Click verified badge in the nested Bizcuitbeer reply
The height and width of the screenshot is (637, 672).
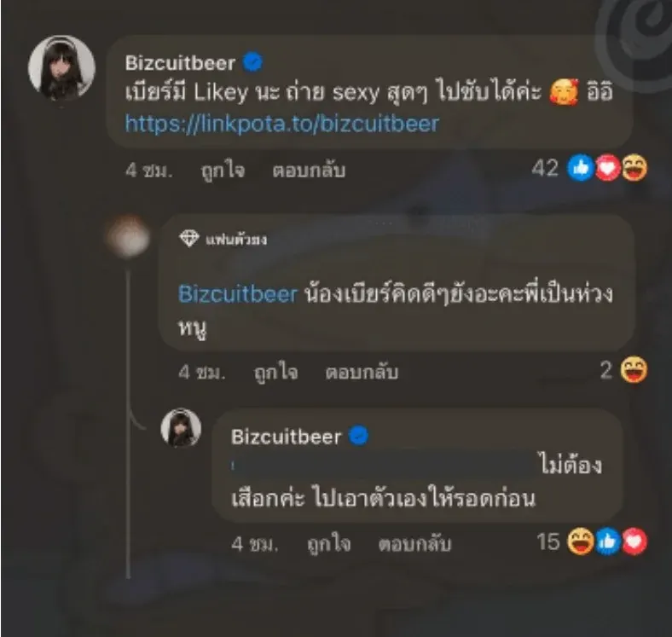coord(359,436)
